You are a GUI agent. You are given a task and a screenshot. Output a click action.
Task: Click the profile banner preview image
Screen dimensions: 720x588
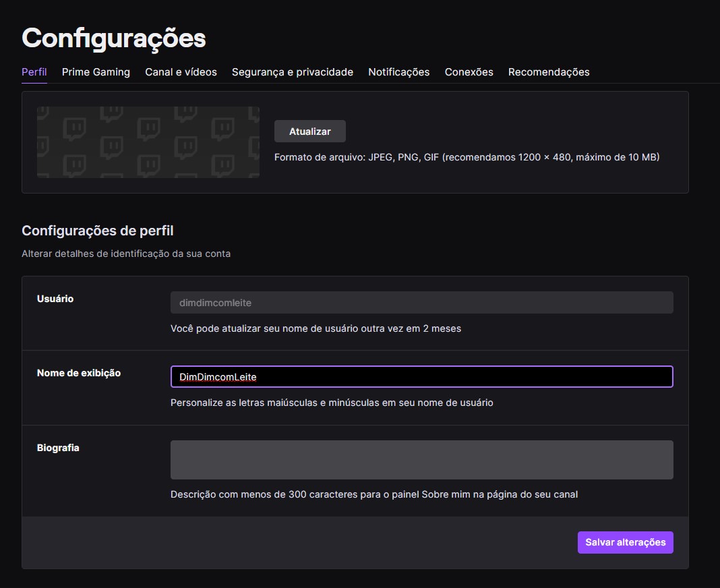[148, 142]
